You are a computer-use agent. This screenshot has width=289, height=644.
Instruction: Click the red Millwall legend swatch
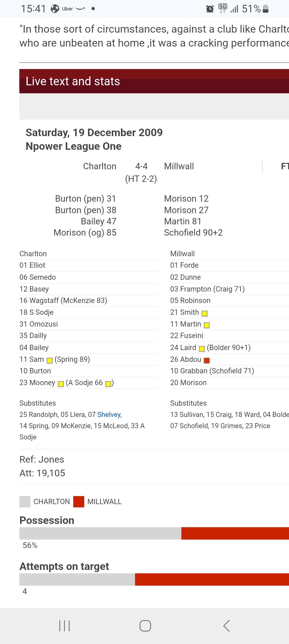[79, 502]
